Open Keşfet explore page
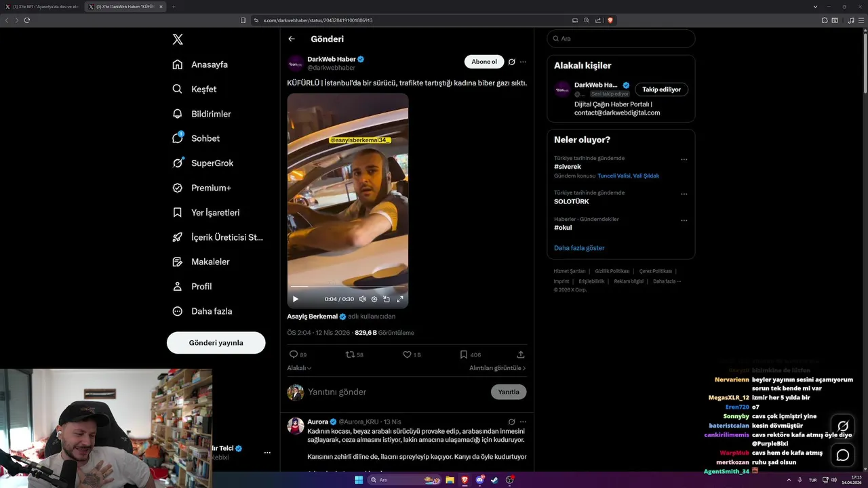The width and height of the screenshot is (868, 488). [x=195, y=89]
